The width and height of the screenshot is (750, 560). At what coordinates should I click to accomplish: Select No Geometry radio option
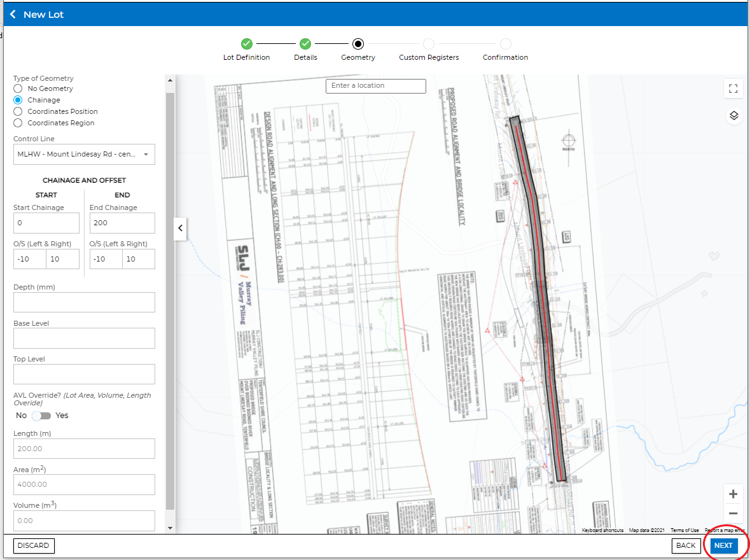pos(18,88)
